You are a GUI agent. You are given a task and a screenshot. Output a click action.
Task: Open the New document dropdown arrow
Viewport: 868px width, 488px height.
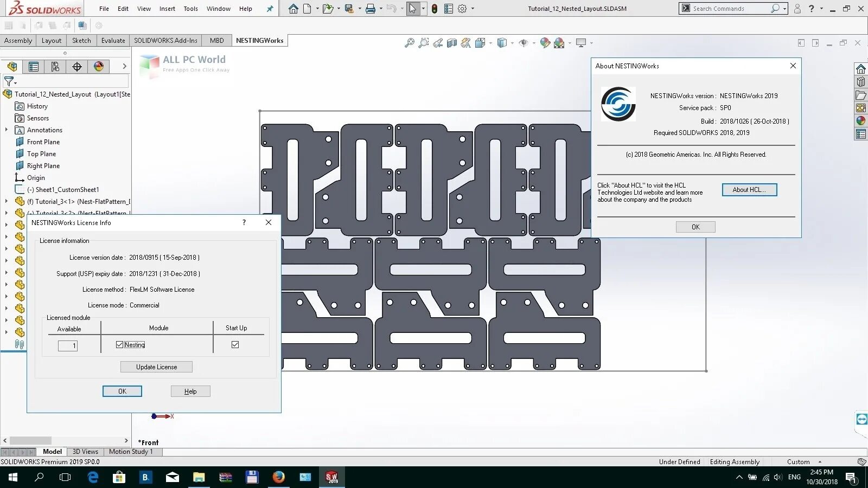[317, 9]
